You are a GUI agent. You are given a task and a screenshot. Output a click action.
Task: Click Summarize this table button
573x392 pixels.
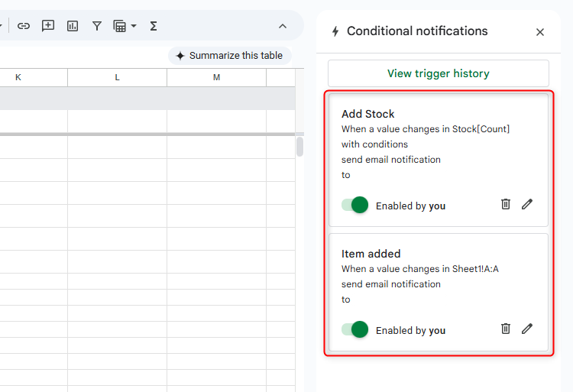pyautogui.click(x=229, y=56)
